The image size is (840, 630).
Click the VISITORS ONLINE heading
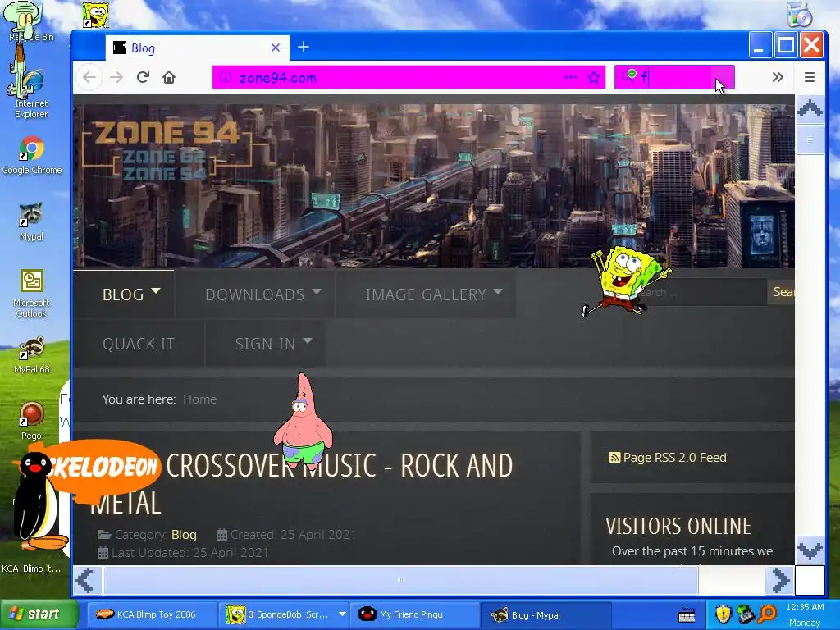click(x=678, y=526)
